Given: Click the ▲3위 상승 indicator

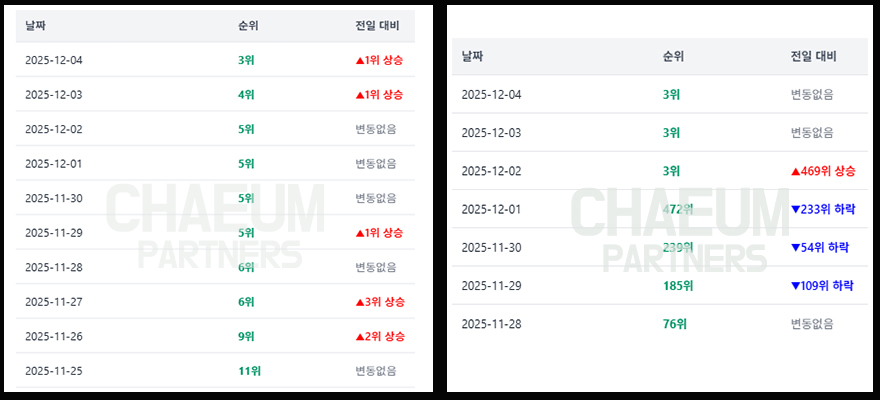Looking at the screenshot, I should [379, 302].
